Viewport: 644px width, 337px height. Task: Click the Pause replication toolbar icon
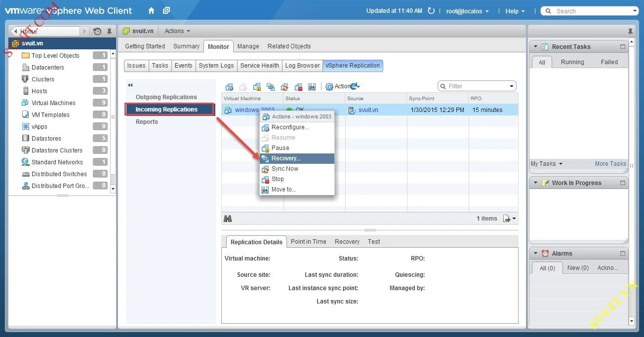(257, 87)
